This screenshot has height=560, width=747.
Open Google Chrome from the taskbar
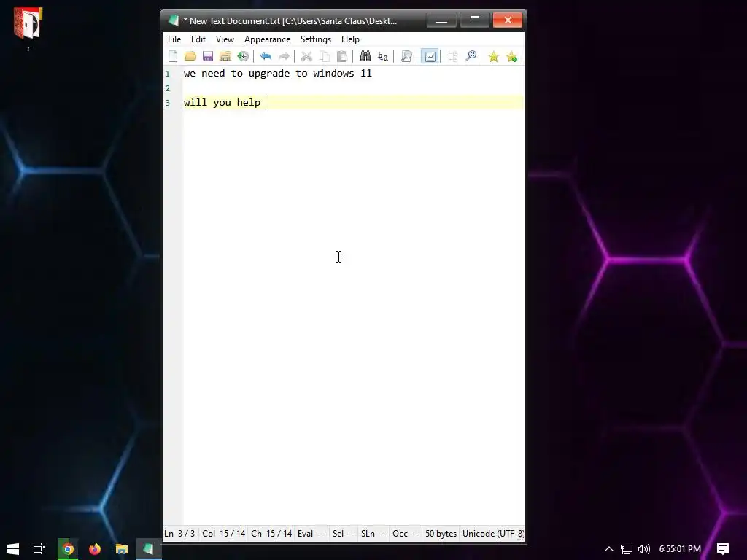(x=68, y=549)
